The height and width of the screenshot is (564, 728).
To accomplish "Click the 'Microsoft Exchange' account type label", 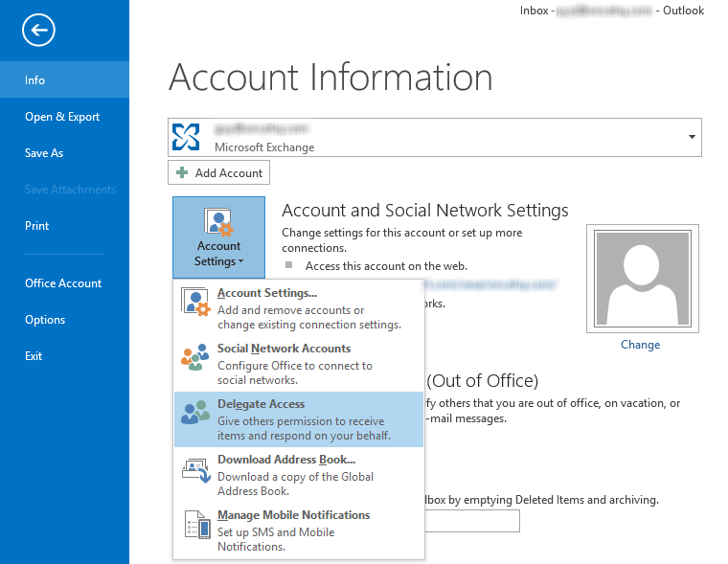I will pyautogui.click(x=264, y=147).
